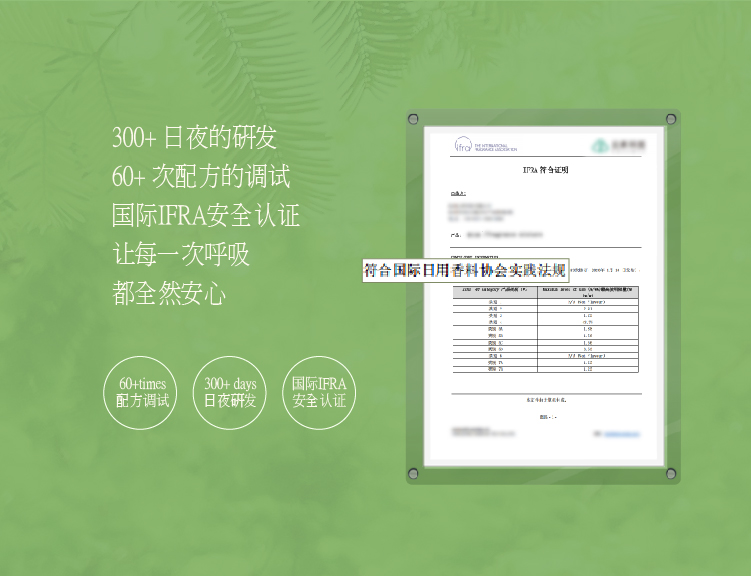The height and width of the screenshot is (576, 751).
Task: Click the '都全然安心' text line
Action: point(169,293)
